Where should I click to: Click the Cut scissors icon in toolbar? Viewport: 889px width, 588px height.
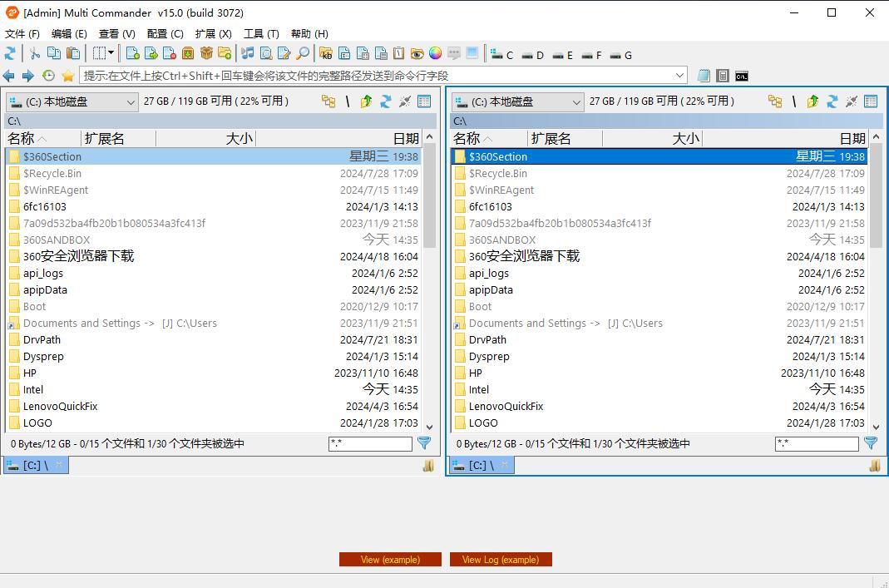coord(34,53)
